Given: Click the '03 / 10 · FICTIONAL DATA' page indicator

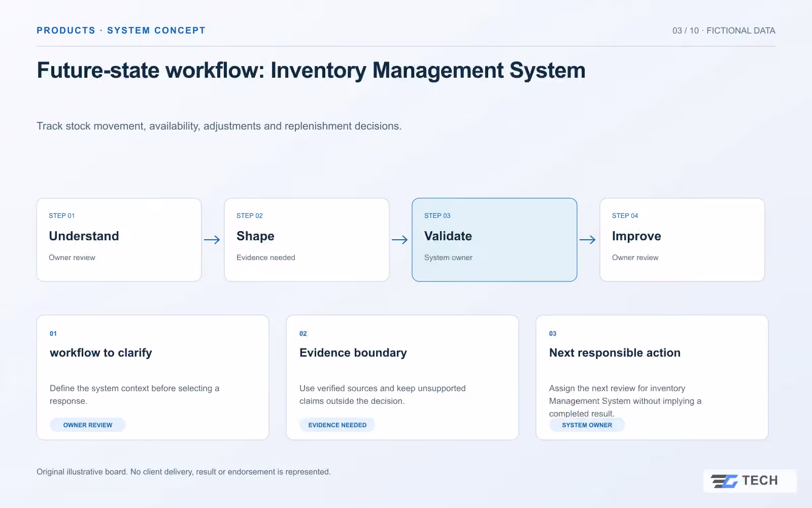Looking at the screenshot, I should (x=724, y=30).
